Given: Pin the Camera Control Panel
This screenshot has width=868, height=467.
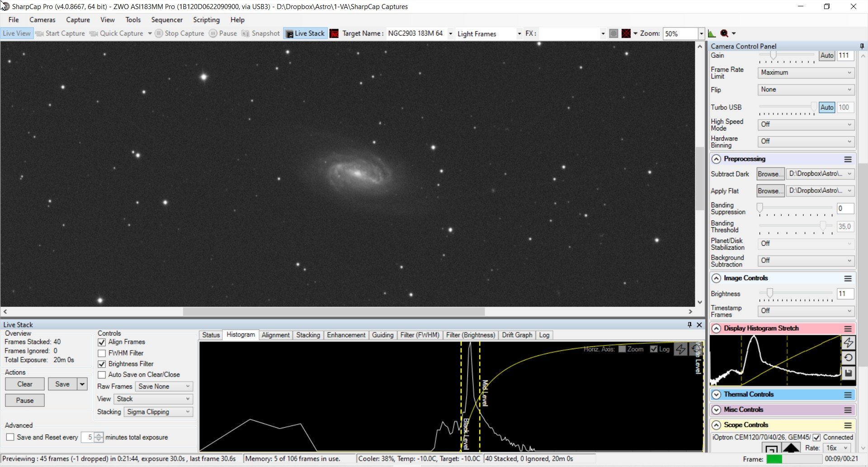Looking at the screenshot, I should 862,46.
